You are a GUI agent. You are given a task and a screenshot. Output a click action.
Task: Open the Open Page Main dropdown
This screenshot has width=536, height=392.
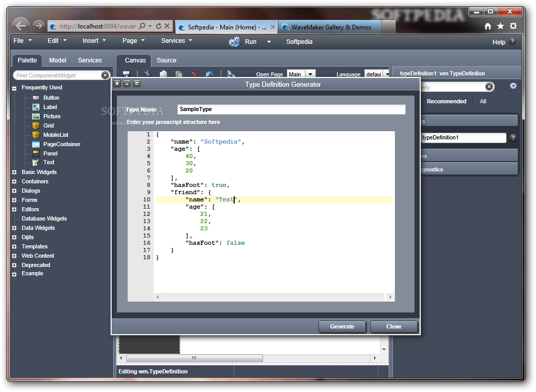pos(310,74)
